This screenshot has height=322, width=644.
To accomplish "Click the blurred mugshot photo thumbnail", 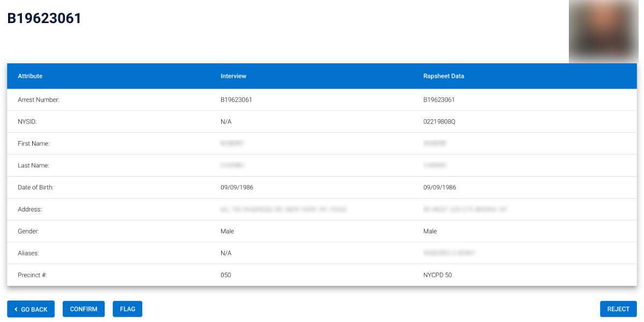I will pos(603,31).
